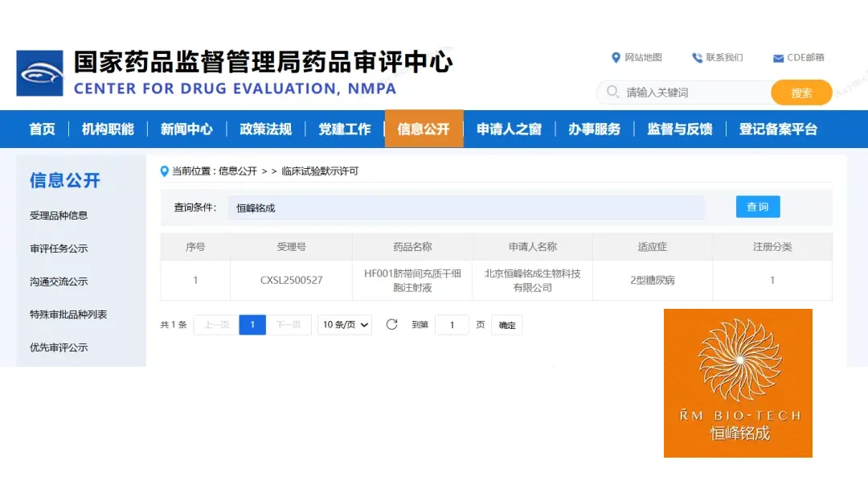868x489 pixels.
Task: Click page number 1 in pagination
Action: [252, 325]
